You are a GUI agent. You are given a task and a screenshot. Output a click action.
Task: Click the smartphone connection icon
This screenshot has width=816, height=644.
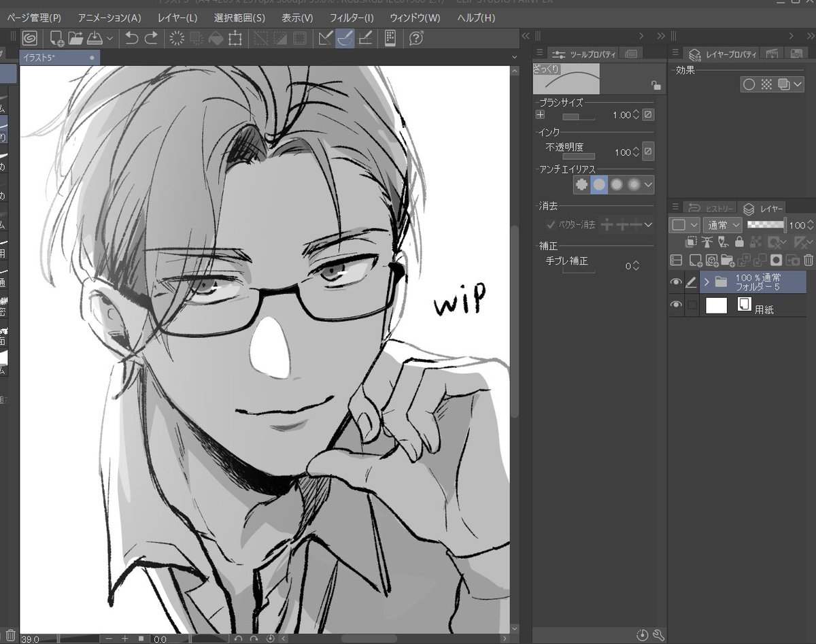click(390, 38)
